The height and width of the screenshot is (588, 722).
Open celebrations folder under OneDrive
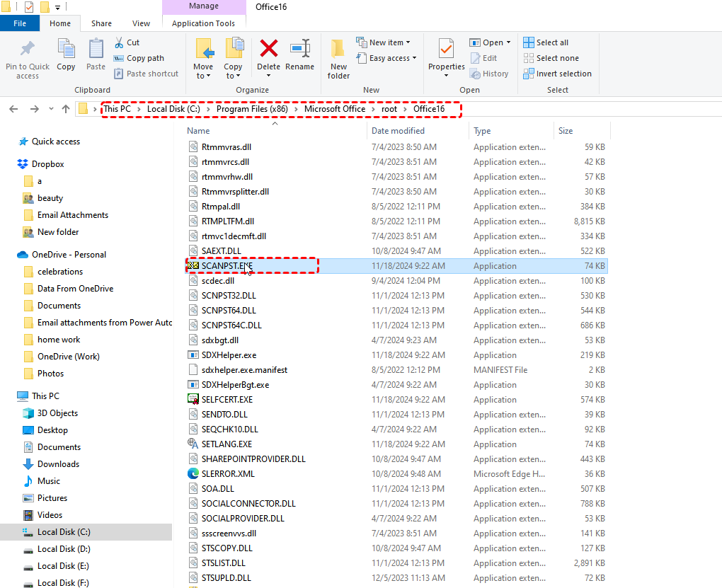[60, 272]
